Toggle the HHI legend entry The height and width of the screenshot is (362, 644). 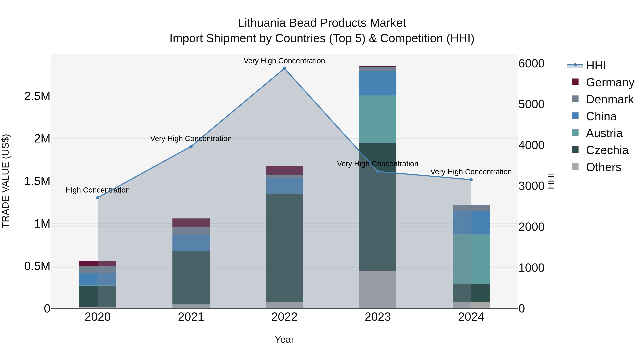pos(587,65)
